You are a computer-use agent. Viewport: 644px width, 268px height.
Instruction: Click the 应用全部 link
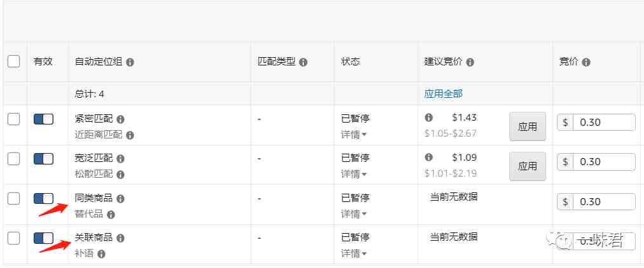coord(443,94)
